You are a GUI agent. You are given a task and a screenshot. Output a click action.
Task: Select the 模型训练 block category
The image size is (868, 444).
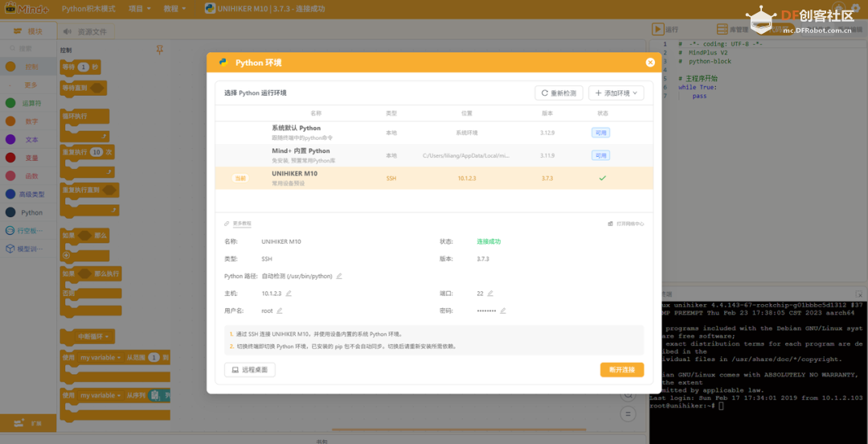point(28,249)
